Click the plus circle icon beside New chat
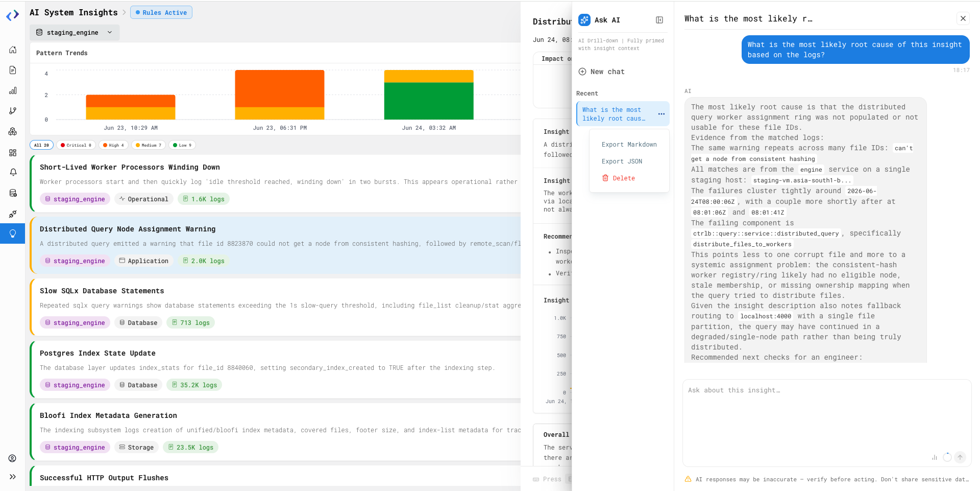Screen dimensions: 980x491 [582, 72]
